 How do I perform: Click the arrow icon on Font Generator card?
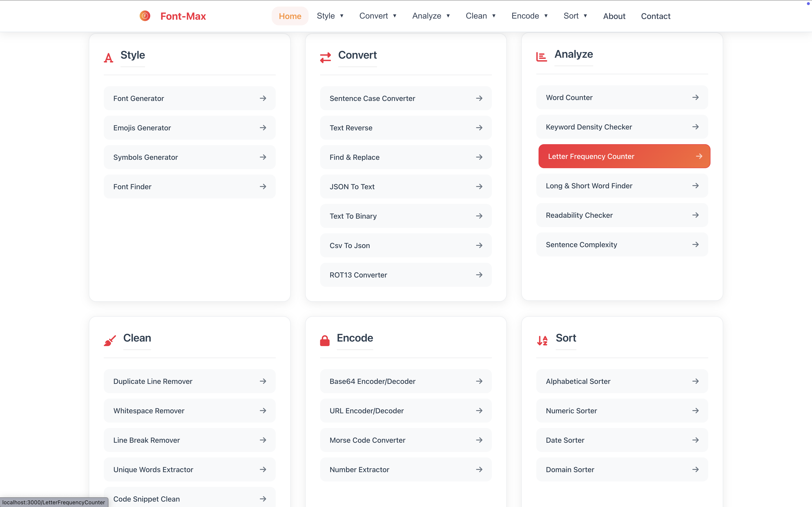pos(263,98)
